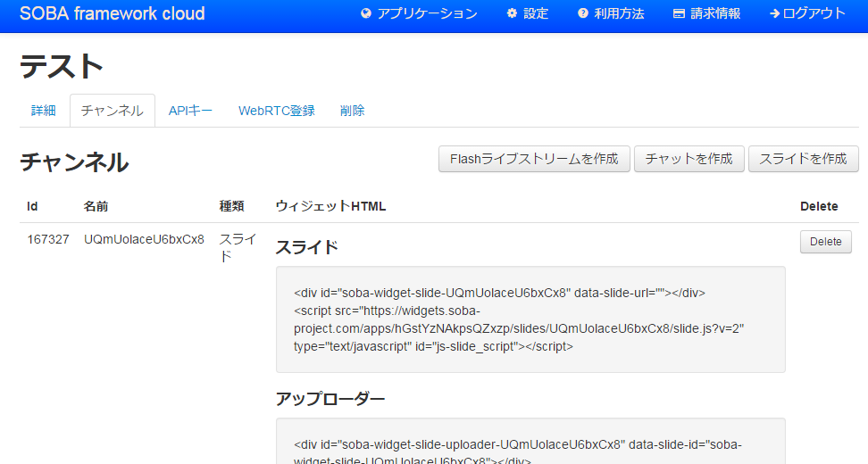
Task: Click the アップローダー widget code block
Action: pyautogui.click(x=530, y=442)
